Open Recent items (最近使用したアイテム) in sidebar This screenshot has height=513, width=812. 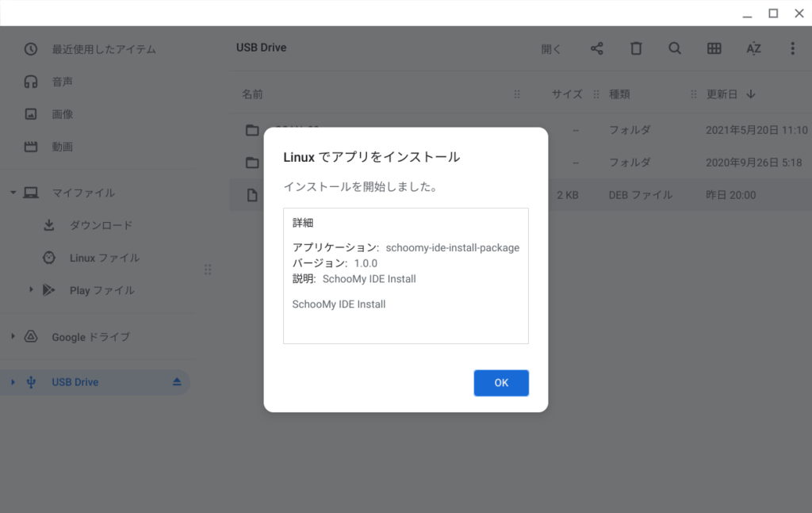click(104, 49)
